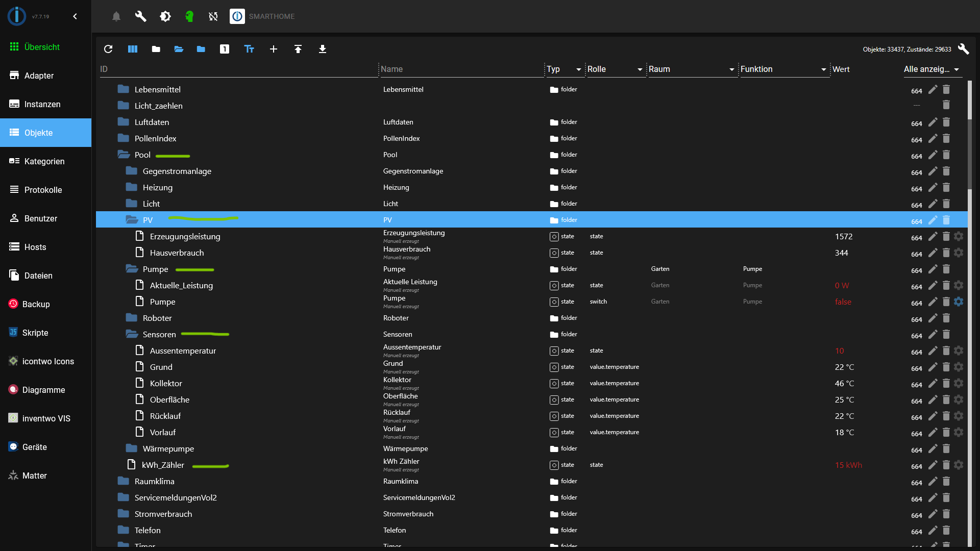Edit the Pumpe switch datapoint with the pencil

coord(934,302)
